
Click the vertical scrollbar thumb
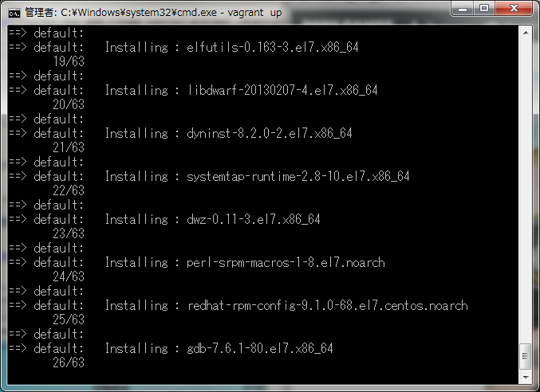point(526,356)
